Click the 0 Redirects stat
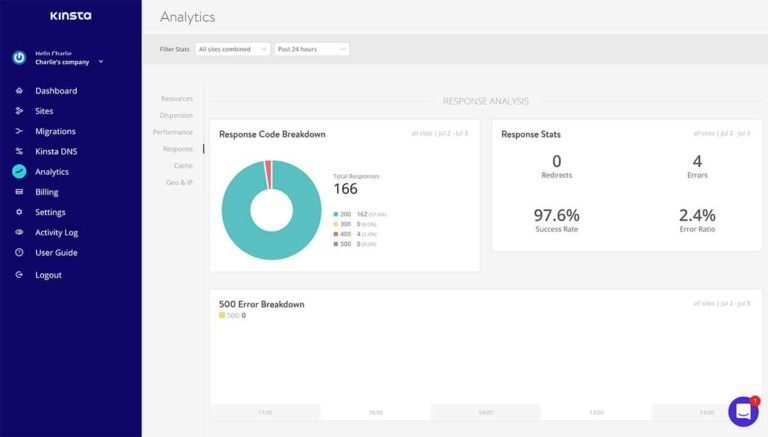Screen dimensions: 768x437 556,166
